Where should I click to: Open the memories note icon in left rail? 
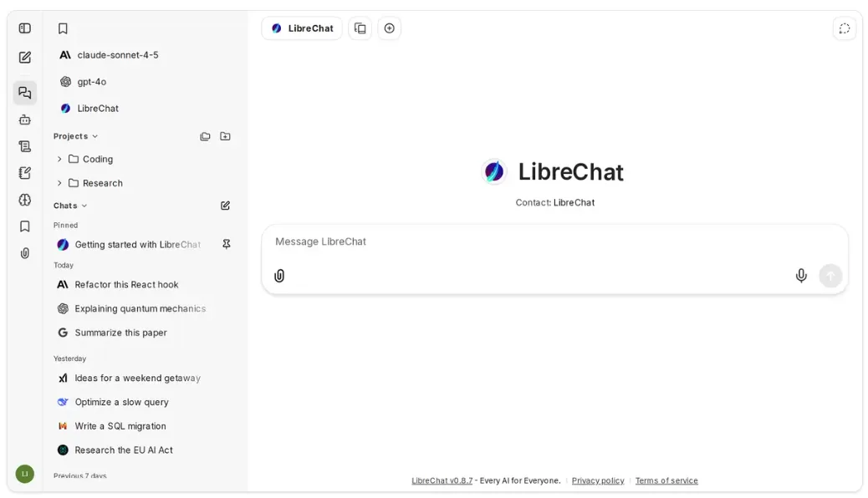point(25,173)
